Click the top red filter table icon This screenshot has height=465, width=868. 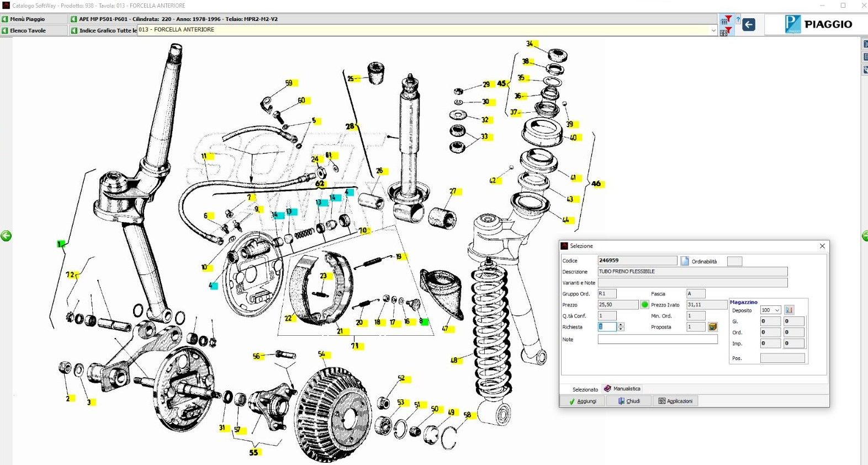(x=726, y=20)
